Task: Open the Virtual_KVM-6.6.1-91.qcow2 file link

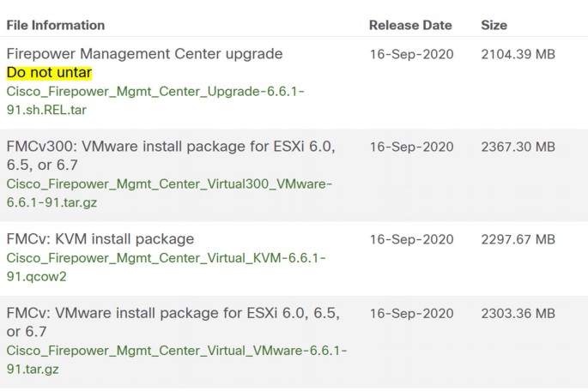Action: [167, 267]
